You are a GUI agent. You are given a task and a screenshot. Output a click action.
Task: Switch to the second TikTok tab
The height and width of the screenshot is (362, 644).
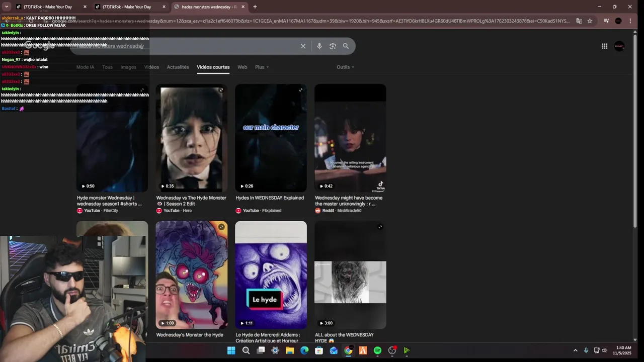coord(130,7)
